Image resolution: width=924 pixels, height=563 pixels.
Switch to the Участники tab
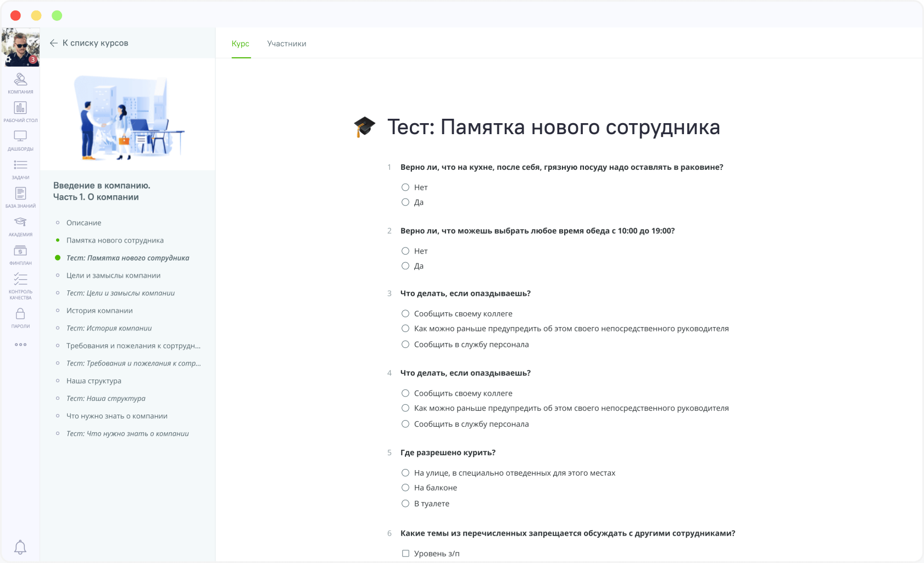[287, 43]
